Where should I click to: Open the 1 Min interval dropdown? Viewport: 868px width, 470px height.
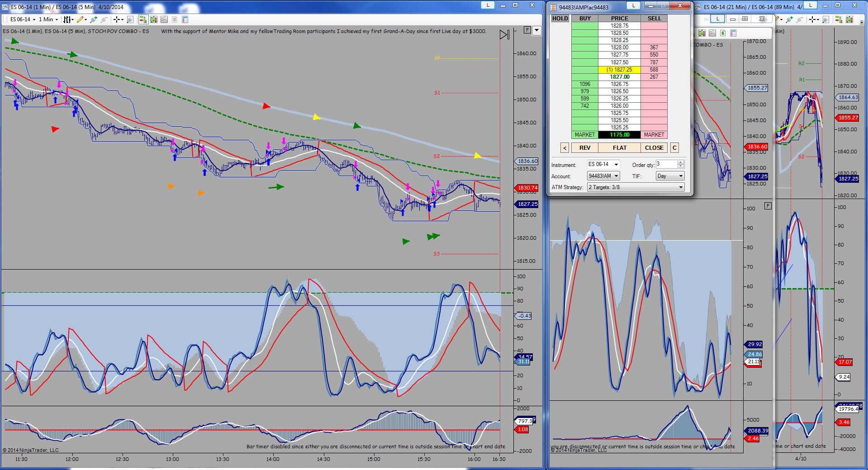[48, 19]
